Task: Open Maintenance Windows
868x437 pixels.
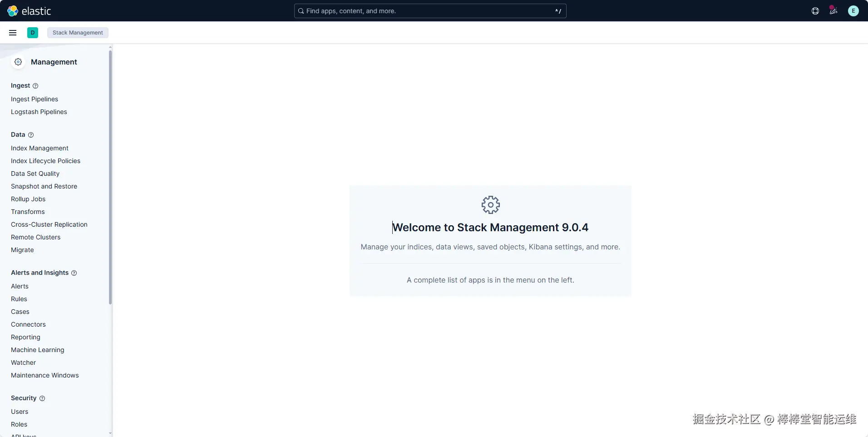Action: (x=45, y=375)
